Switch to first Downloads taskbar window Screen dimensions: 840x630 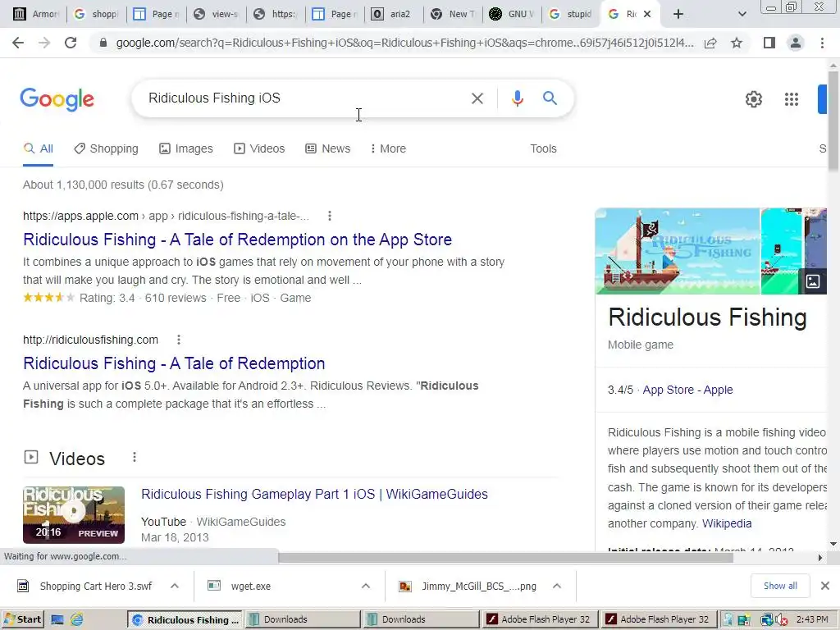[x=302, y=619]
